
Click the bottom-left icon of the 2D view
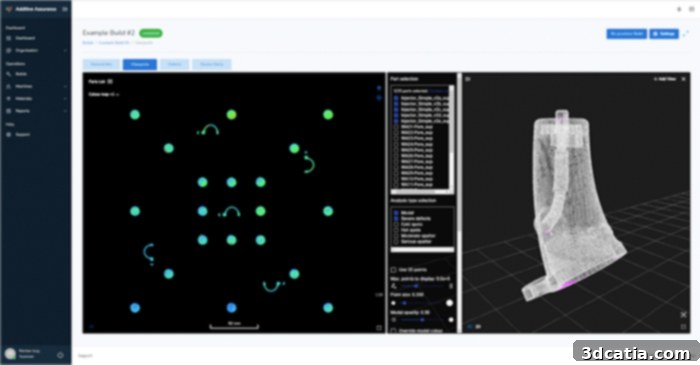click(x=92, y=327)
